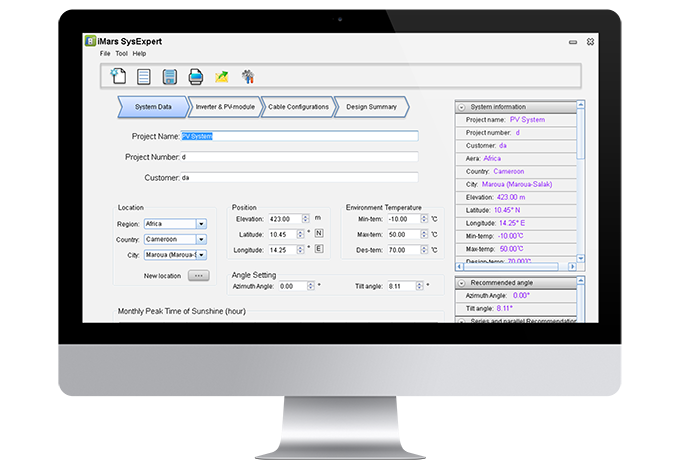
Task: Click the printer icon in toolbar
Action: [196, 77]
